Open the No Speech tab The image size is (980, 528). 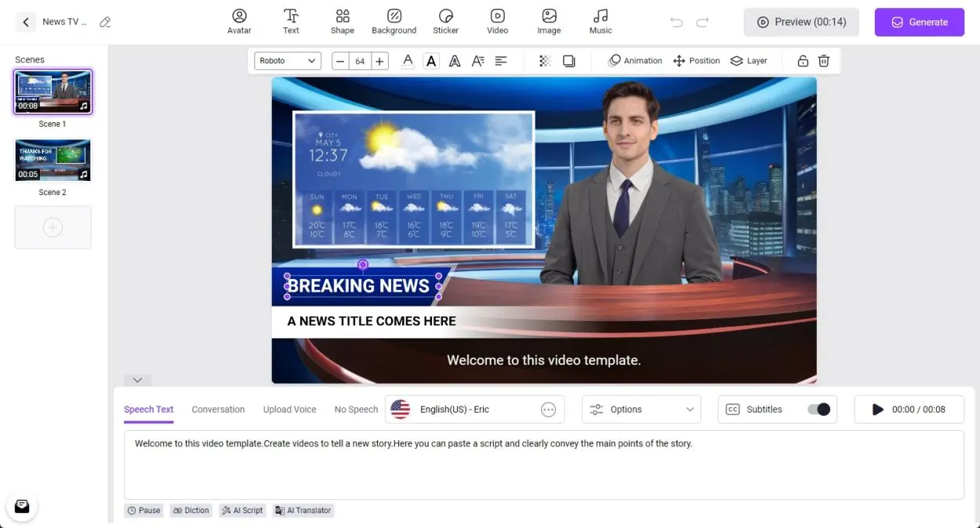[355, 409]
